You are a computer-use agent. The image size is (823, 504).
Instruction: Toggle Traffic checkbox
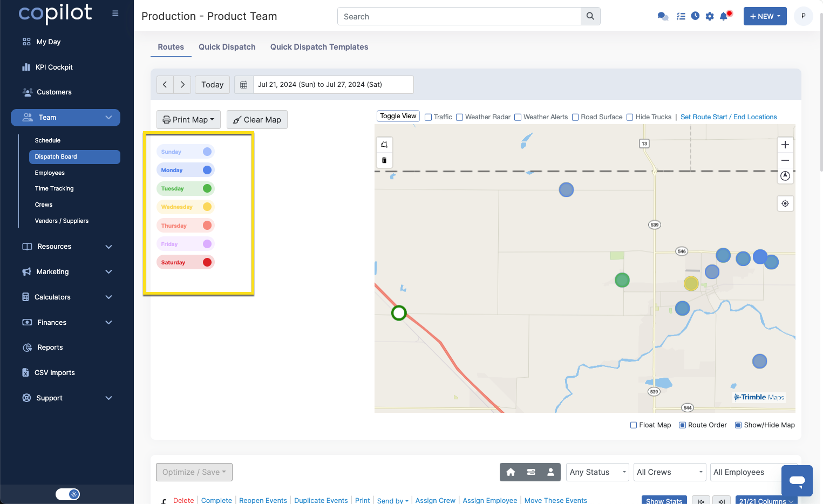click(x=428, y=117)
